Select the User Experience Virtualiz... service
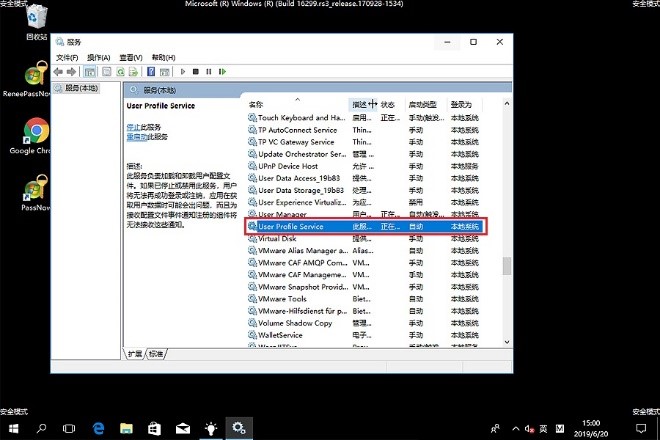660x440 pixels. click(x=364, y=203)
